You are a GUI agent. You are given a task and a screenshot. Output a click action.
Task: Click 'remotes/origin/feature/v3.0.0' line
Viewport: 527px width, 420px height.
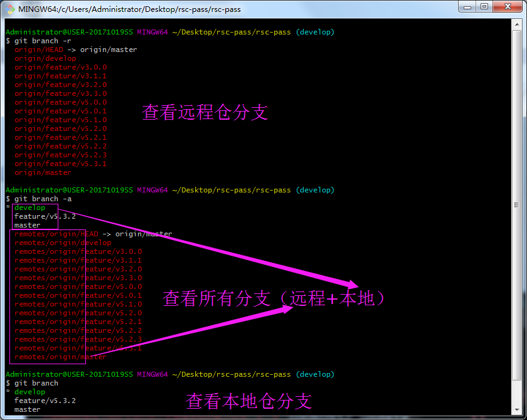click(x=78, y=251)
